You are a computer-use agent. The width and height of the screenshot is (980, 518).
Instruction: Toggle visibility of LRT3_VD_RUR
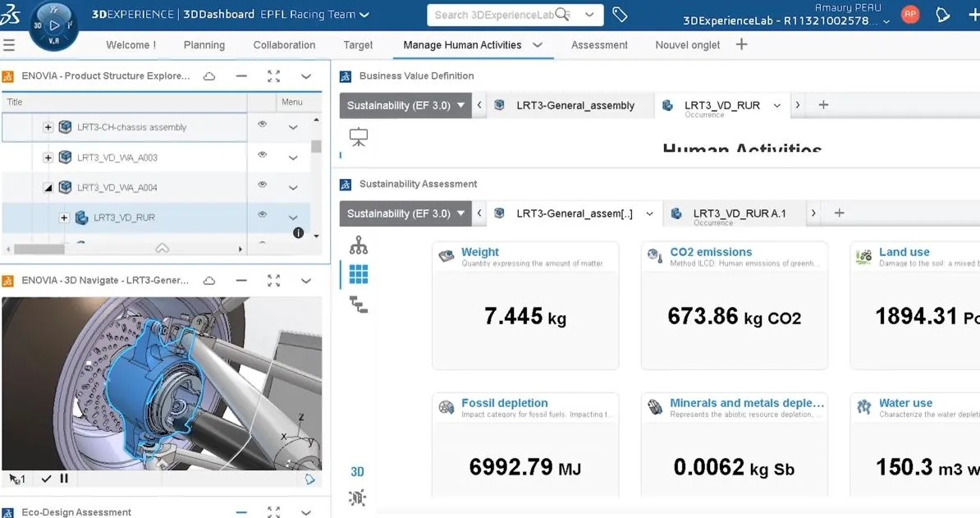263,216
